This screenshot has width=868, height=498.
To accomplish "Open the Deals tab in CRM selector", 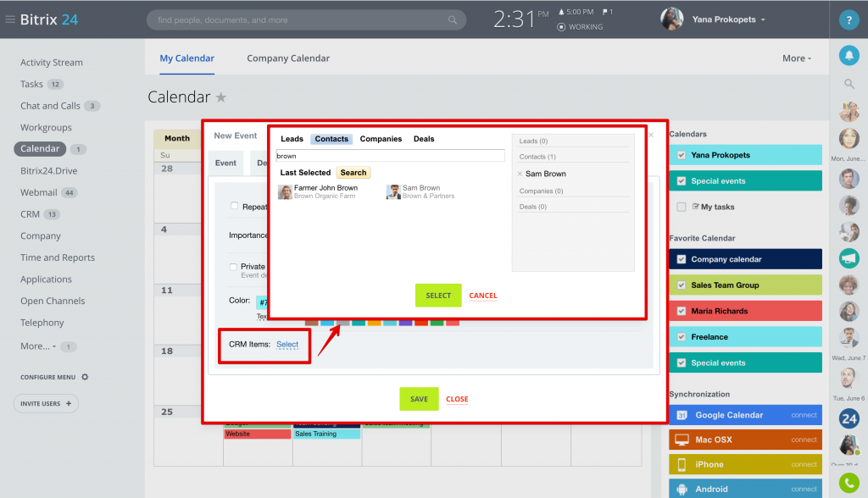I will pyautogui.click(x=424, y=139).
